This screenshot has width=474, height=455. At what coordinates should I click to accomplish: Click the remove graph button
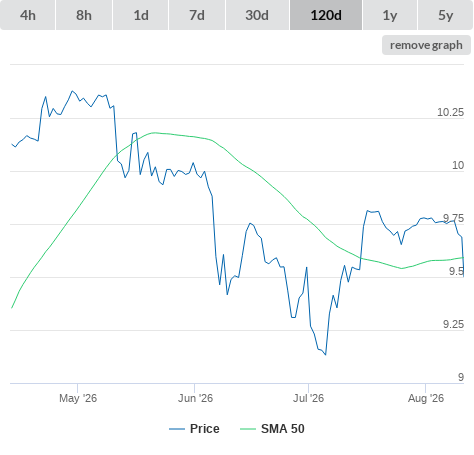[x=426, y=45]
